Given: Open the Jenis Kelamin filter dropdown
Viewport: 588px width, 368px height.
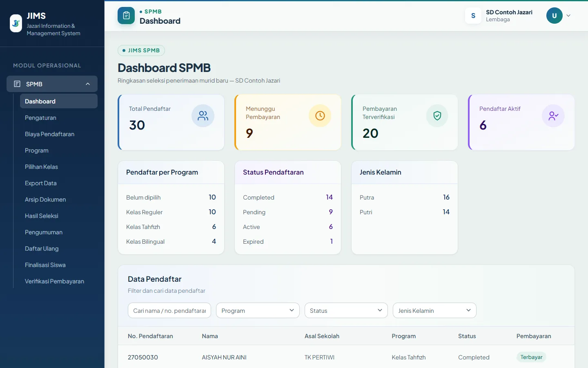Looking at the screenshot, I should point(434,310).
